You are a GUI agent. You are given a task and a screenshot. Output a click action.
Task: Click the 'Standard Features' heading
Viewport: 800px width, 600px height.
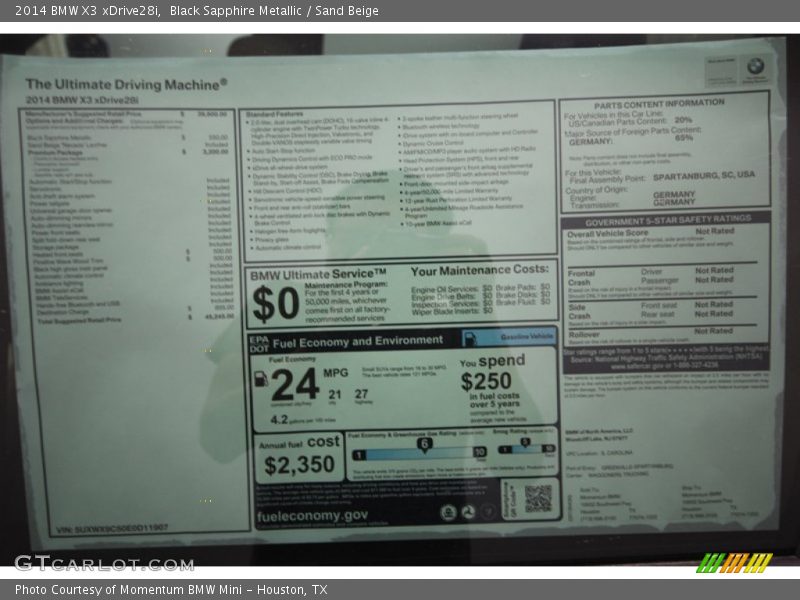(274, 114)
